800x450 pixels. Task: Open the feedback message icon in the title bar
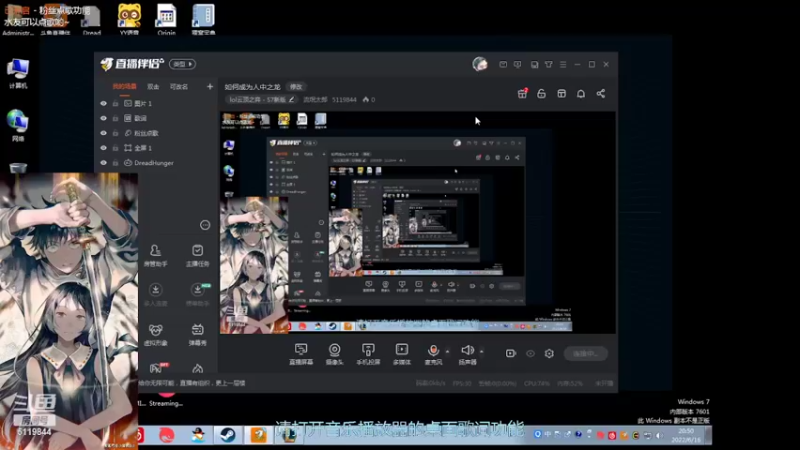coord(517,64)
